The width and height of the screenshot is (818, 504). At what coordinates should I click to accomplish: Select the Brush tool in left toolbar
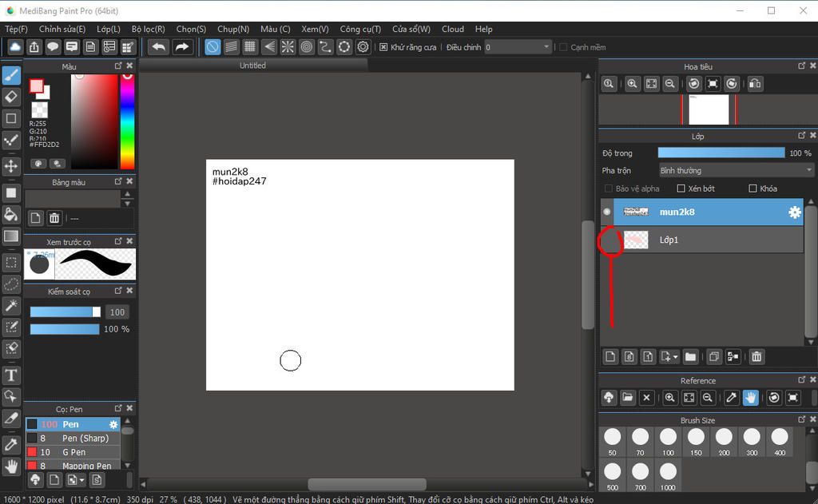click(11, 75)
